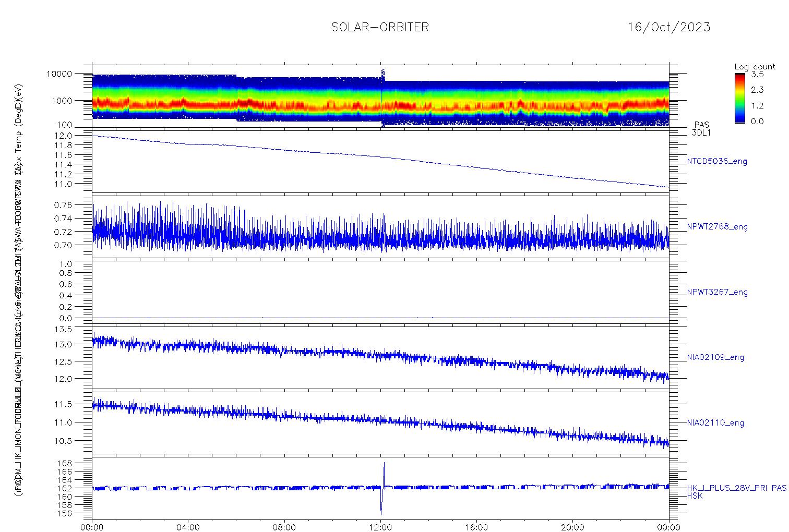789x532 pixels.
Task: Click the 1.2 color scale value
Action: point(757,105)
